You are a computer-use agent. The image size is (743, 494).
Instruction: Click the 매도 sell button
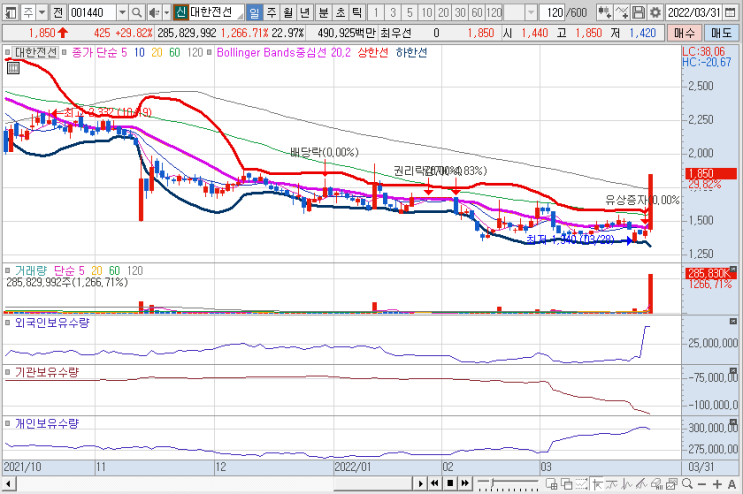pyautogui.click(x=722, y=33)
